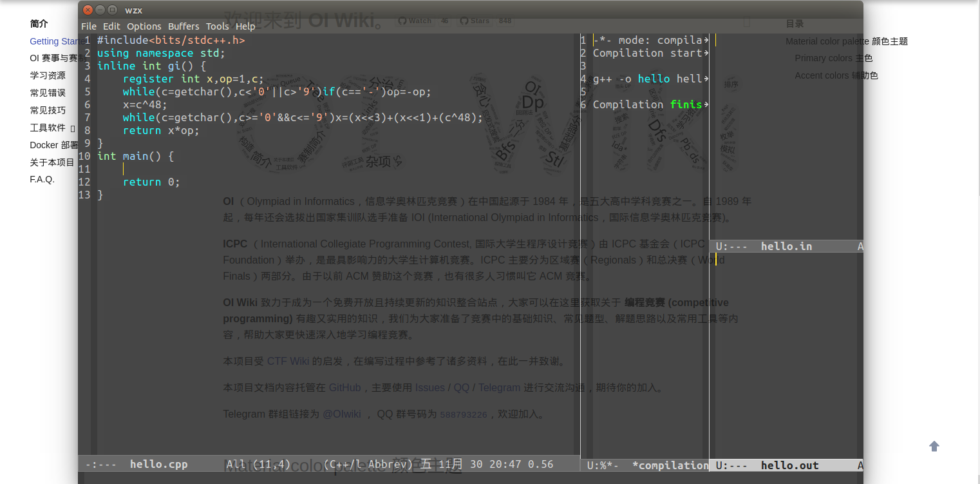The height and width of the screenshot is (484, 980).
Task: Maximize the wzx Emacs window
Action: coord(113,10)
